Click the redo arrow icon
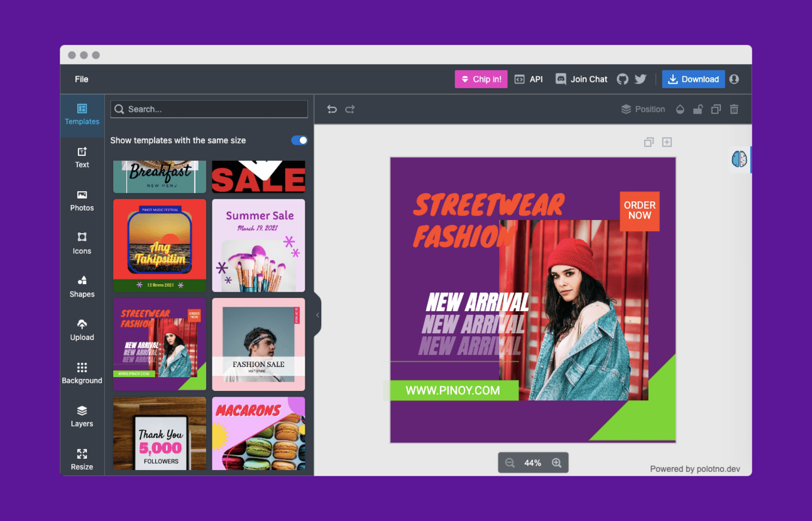This screenshot has width=812, height=521. coord(350,109)
